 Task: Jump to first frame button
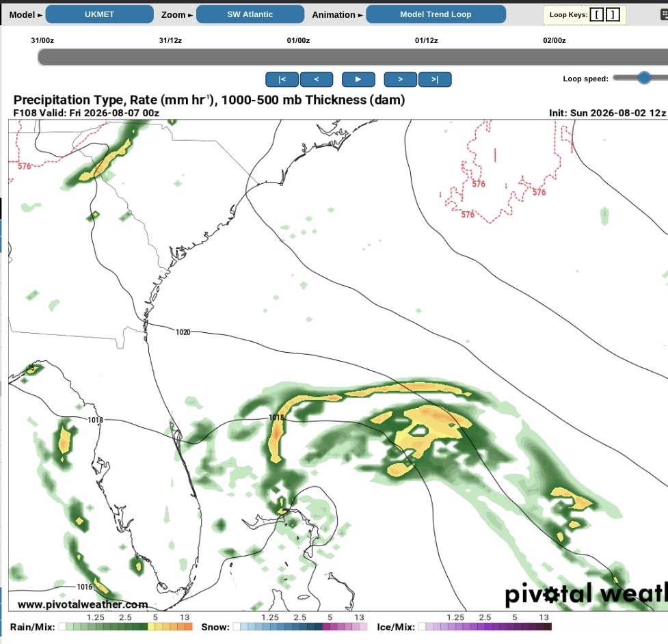(x=282, y=79)
